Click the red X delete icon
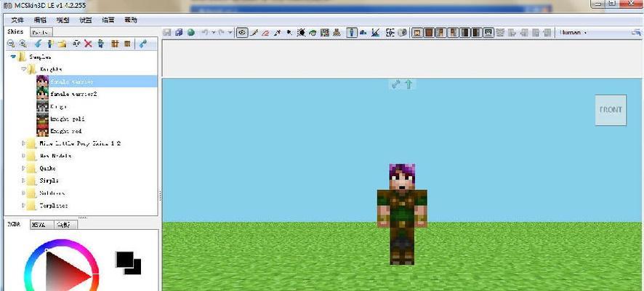Viewport: 644px width, 291px height. (x=88, y=44)
